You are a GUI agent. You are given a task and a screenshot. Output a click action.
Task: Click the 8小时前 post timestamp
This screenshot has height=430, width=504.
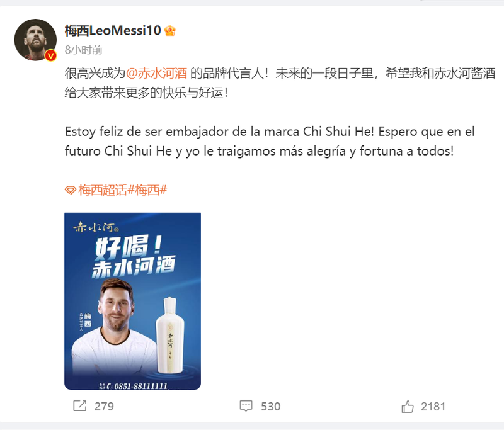tap(84, 50)
